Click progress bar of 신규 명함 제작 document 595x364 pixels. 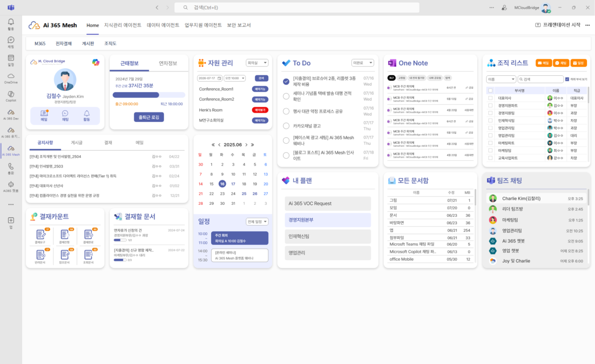click(120, 260)
